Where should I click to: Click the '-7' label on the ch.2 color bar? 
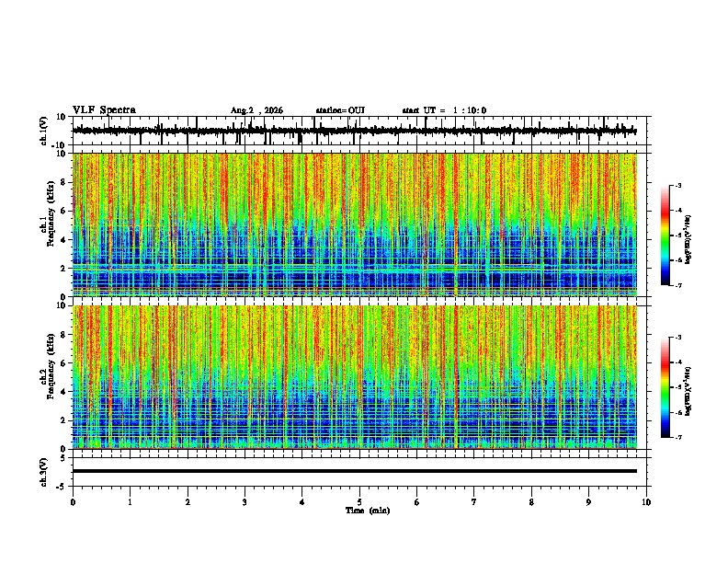click(677, 437)
